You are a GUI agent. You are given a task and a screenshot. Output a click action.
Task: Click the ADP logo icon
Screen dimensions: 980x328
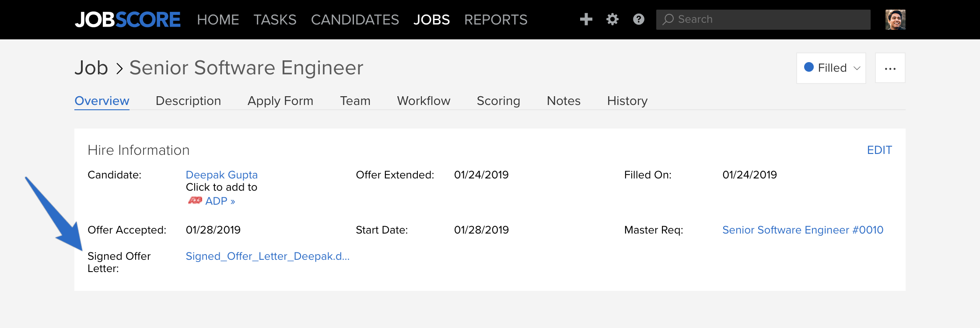(x=195, y=200)
